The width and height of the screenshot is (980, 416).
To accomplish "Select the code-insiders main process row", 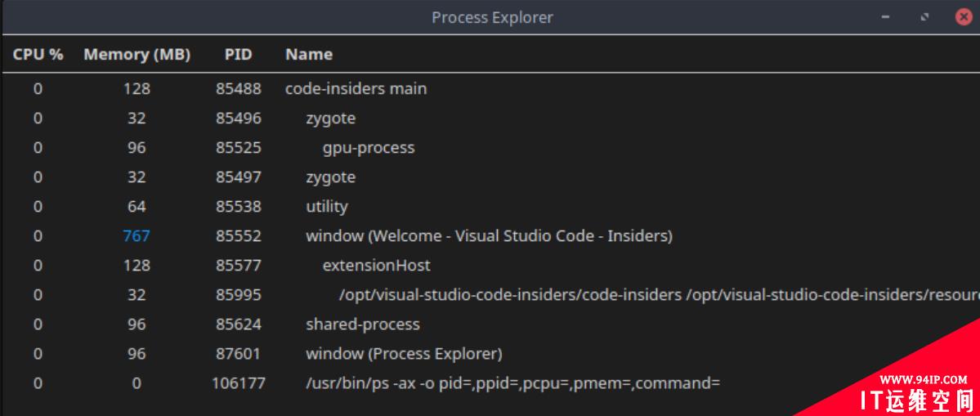I will (490, 89).
